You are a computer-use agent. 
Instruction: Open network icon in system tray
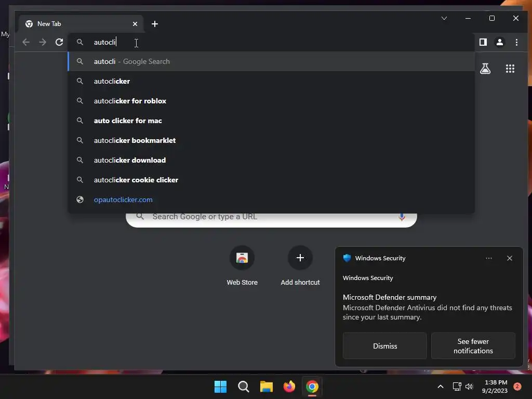457,387
